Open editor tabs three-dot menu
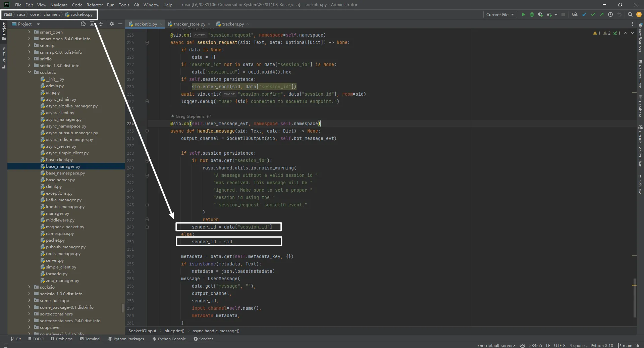 633,24
